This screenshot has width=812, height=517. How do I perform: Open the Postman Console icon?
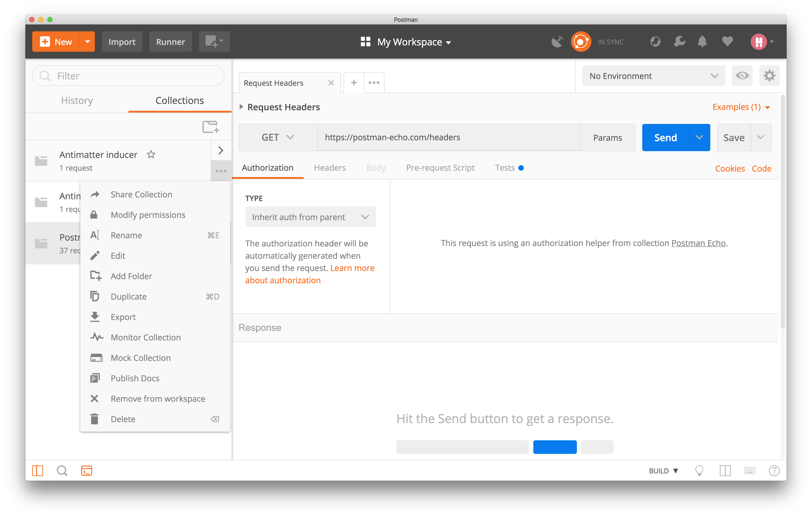point(87,470)
